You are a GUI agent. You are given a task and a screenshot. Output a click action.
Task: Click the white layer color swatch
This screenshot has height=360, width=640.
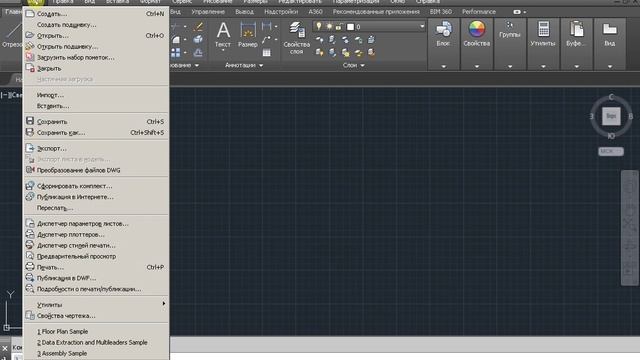tap(350, 27)
